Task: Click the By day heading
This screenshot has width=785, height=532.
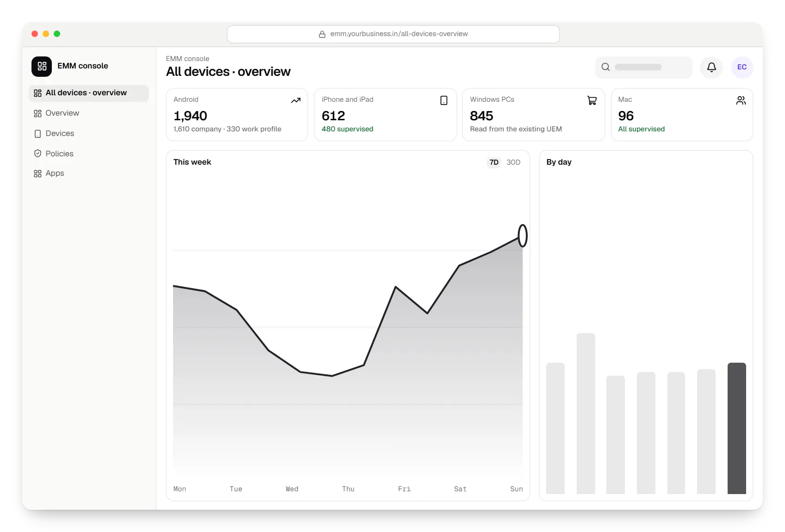Action: tap(559, 162)
